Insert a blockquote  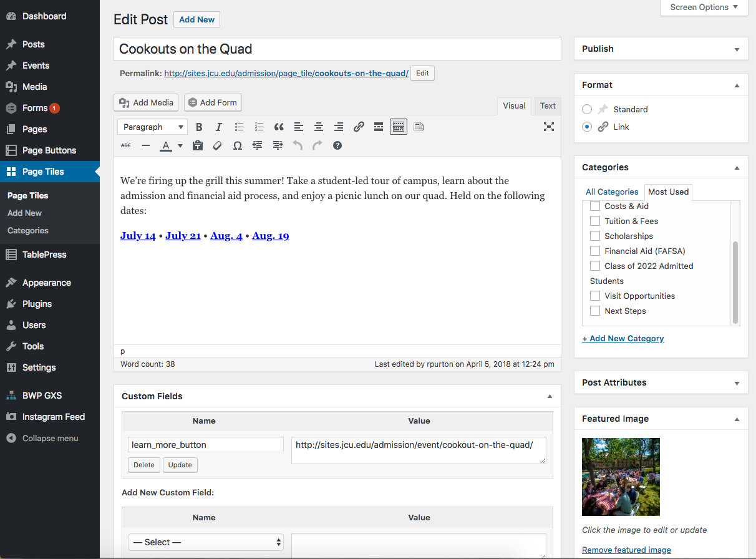(x=279, y=127)
